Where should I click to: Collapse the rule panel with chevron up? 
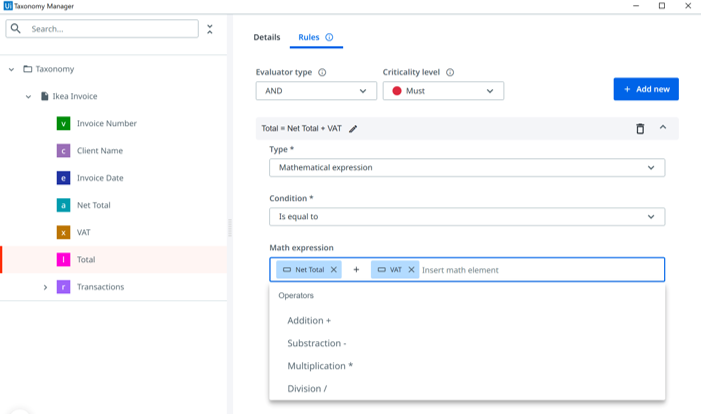663,127
